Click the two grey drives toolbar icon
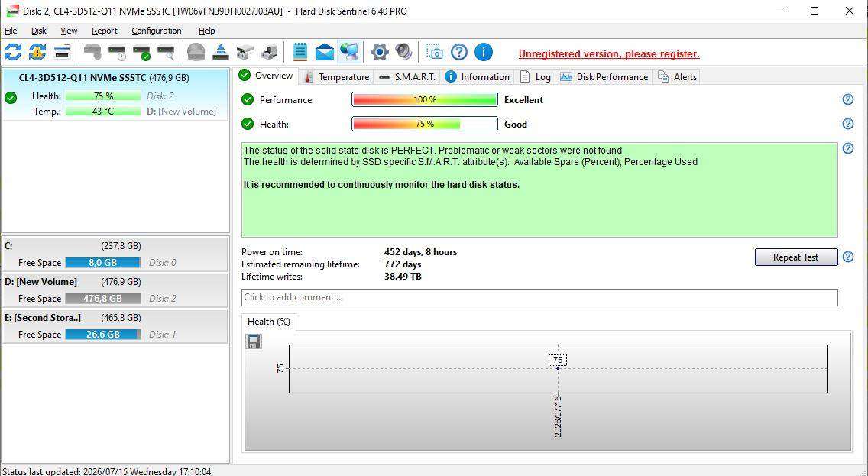This screenshot has width=868, height=476. pos(245,52)
